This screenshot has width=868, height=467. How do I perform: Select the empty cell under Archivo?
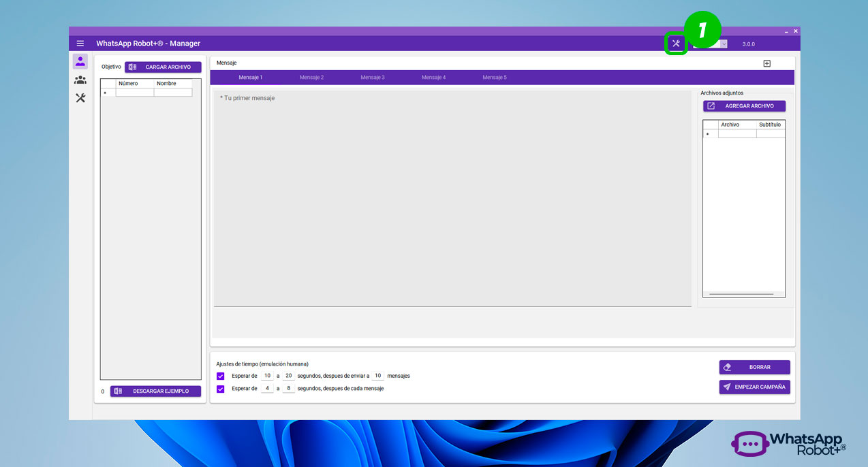737,134
